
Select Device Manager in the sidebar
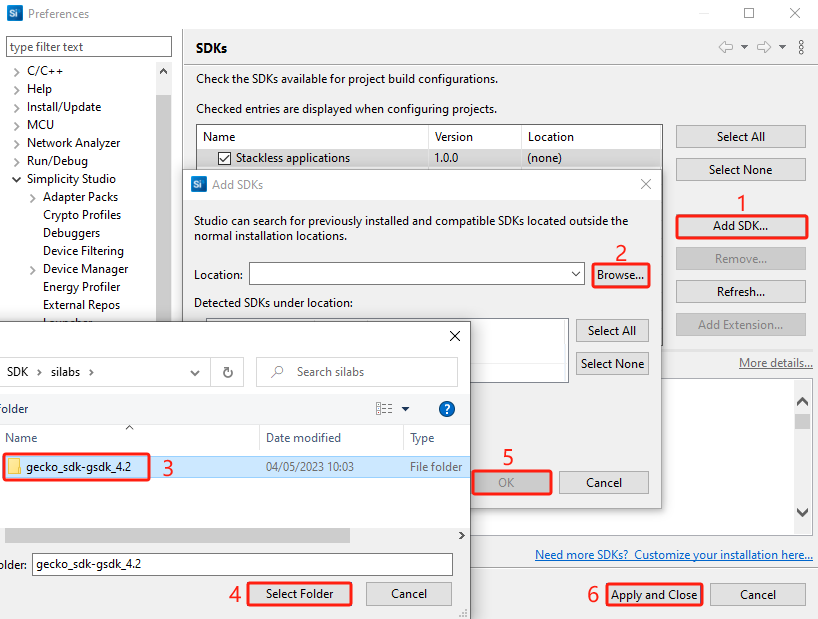click(x=83, y=268)
